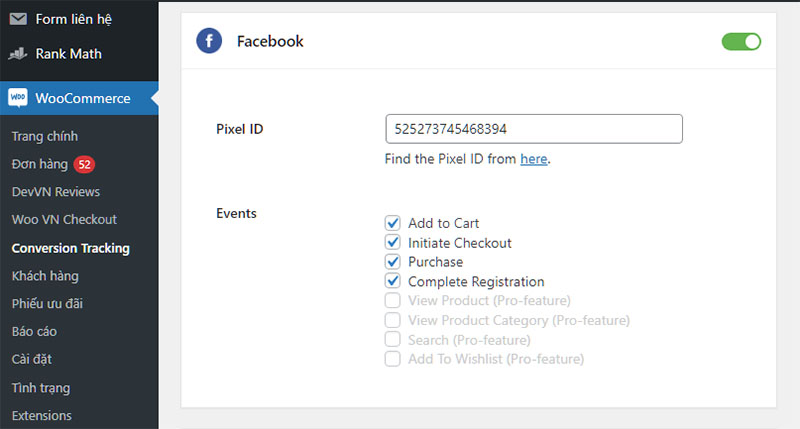Open Extensions submenu

tap(42, 415)
